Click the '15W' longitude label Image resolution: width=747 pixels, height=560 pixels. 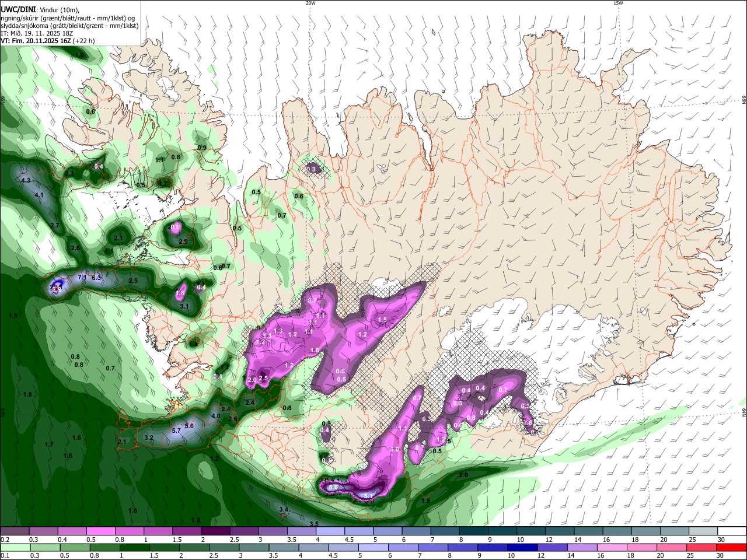click(618, 3)
